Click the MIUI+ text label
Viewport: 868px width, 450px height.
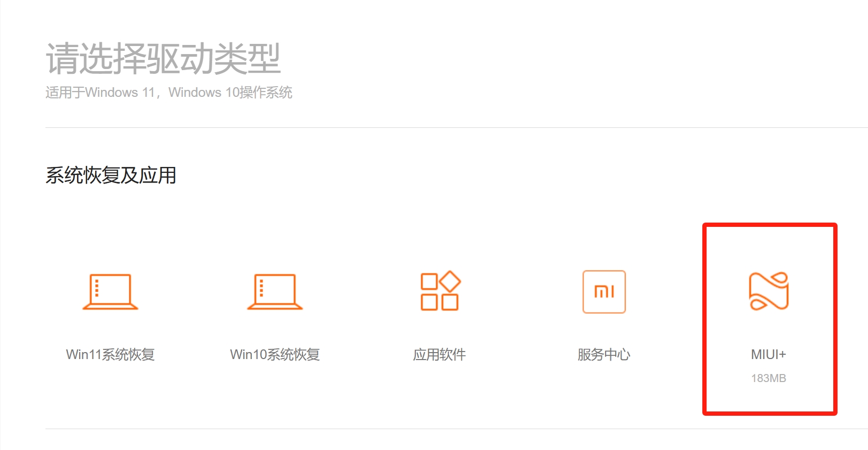pyautogui.click(x=769, y=354)
